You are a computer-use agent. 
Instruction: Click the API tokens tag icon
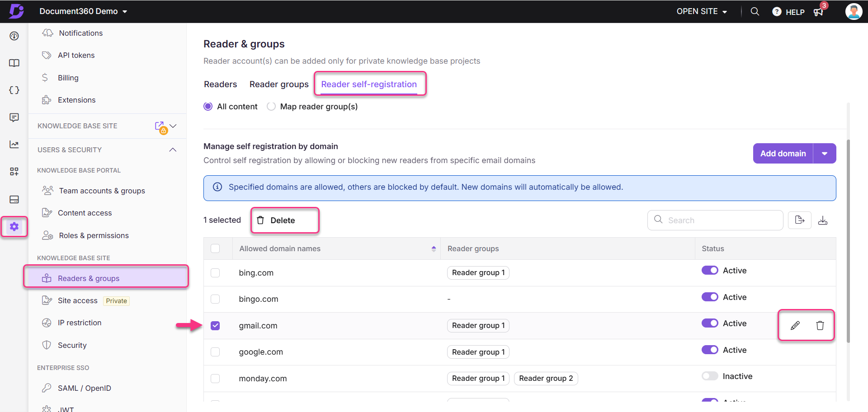click(46, 55)
